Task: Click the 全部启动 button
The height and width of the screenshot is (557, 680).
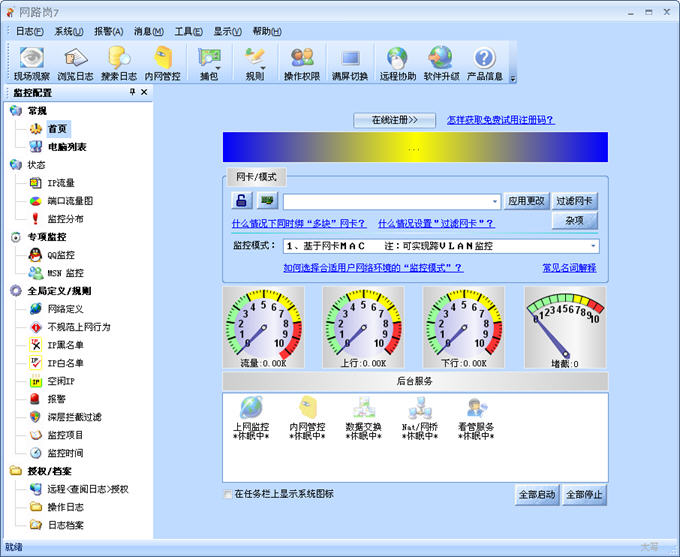Action: [x=536, y=495]
